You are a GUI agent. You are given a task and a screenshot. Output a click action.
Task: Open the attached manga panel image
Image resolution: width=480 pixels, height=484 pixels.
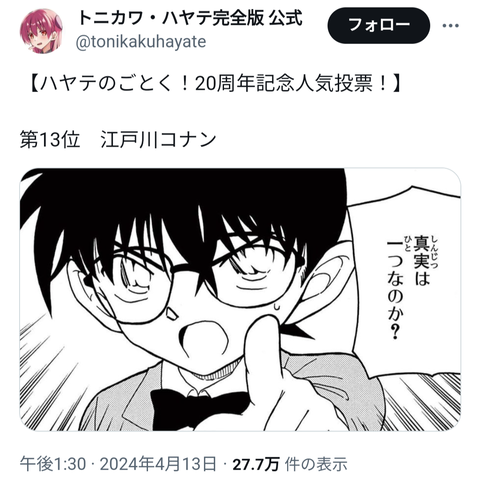point(240,299)
